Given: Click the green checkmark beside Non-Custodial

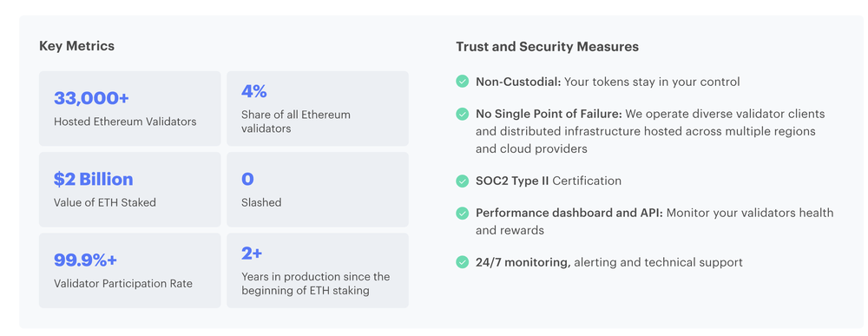Looking at the screenshot, I should [463, 82].
